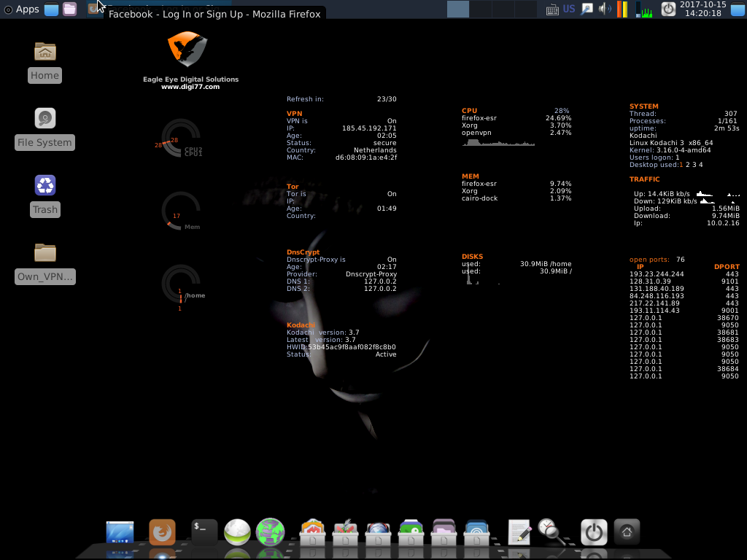The height and width of the screenshot is (560, 747).
Task: Click the Eagle Eye Digital Solutions logo
Action: (187, 49)
